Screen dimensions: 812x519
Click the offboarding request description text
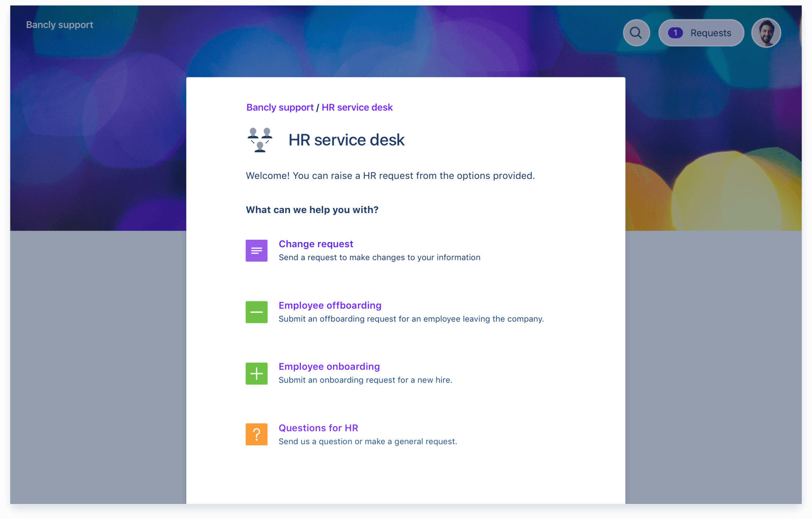pos(411,319)
